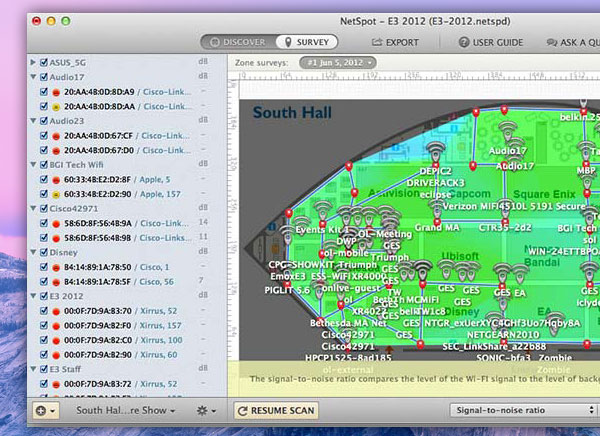Viewport: 600px width, 436px height.
Task: Click the Events Kit 1 access point icon
Action: [x=323, y=211]
